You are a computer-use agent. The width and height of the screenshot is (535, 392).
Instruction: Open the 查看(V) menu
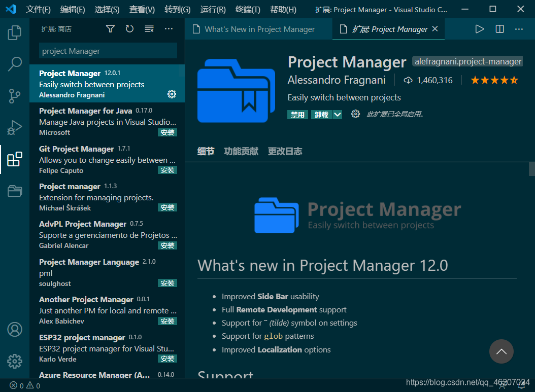142,10
